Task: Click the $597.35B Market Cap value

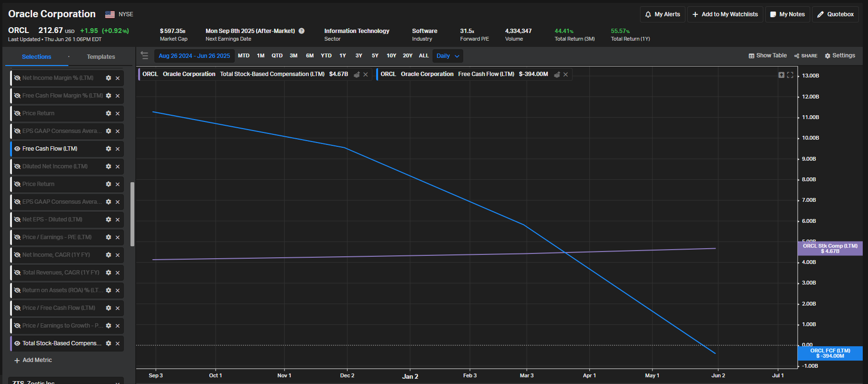Action: [x=173, y=31]
